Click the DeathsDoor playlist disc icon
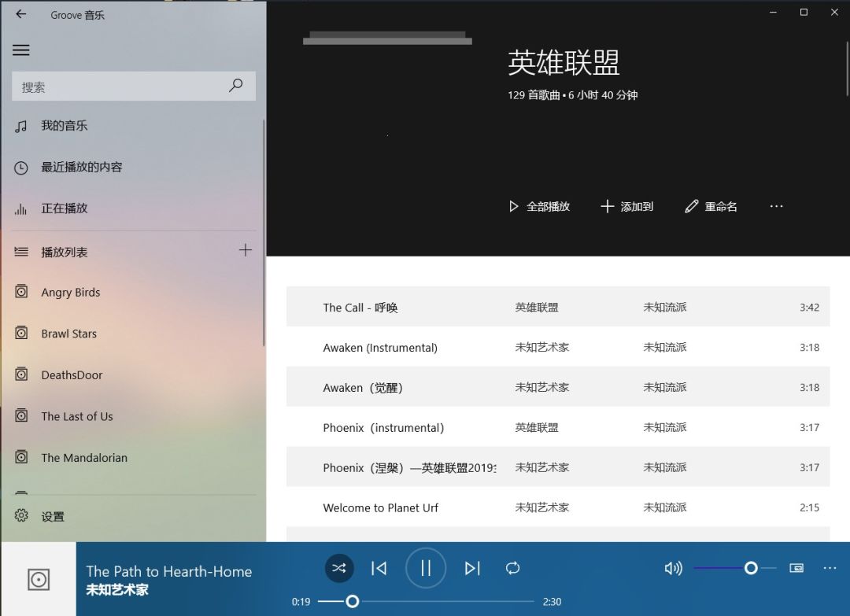Viewport: 850px width, 616px height. tap(21, 374)
